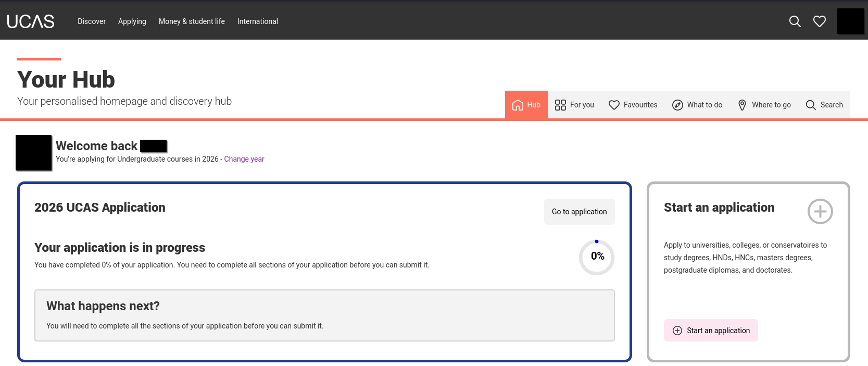The image size is (868, 366).
Task: Click the Change year link
Action: point(244,159)
